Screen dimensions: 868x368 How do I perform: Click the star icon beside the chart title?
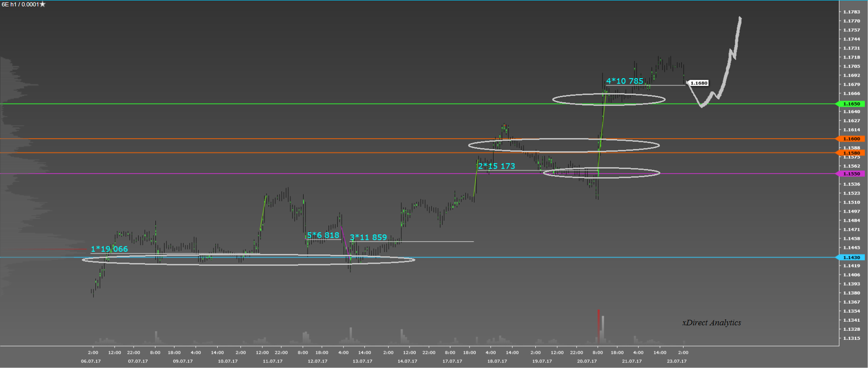43,5
